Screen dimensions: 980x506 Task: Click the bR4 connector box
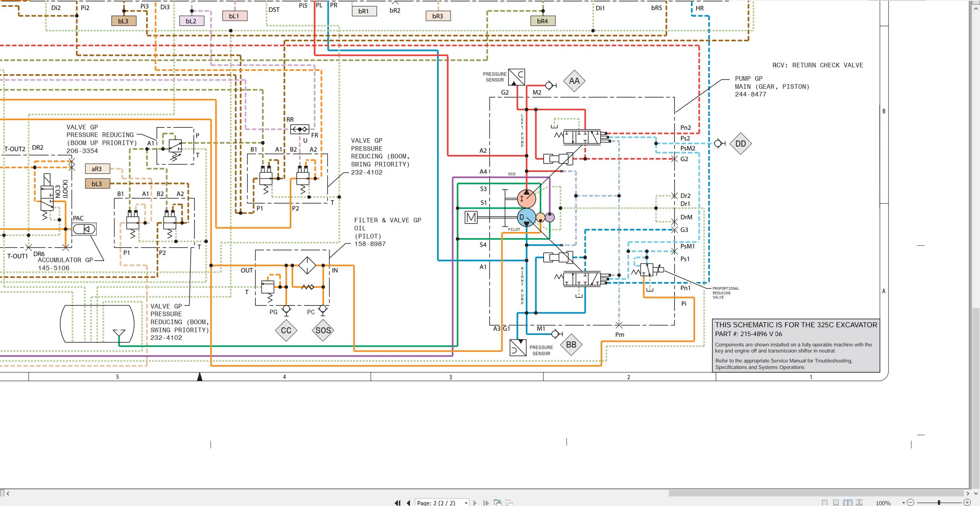click(543, 21)
